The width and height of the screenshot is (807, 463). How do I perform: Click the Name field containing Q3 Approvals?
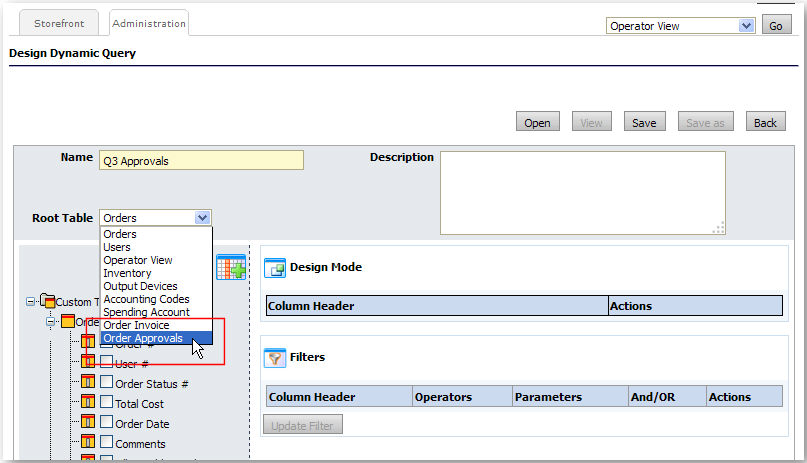pos(201,161)
